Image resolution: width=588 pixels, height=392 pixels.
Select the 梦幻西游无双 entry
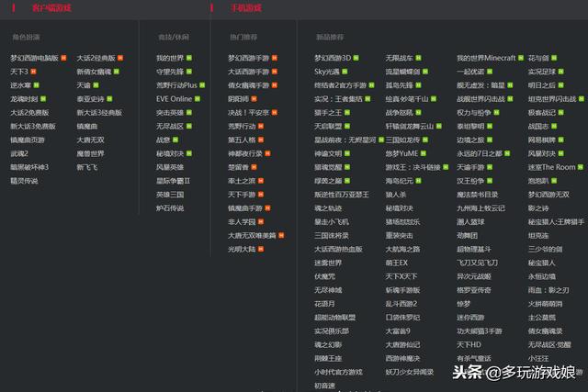[548, 195]
